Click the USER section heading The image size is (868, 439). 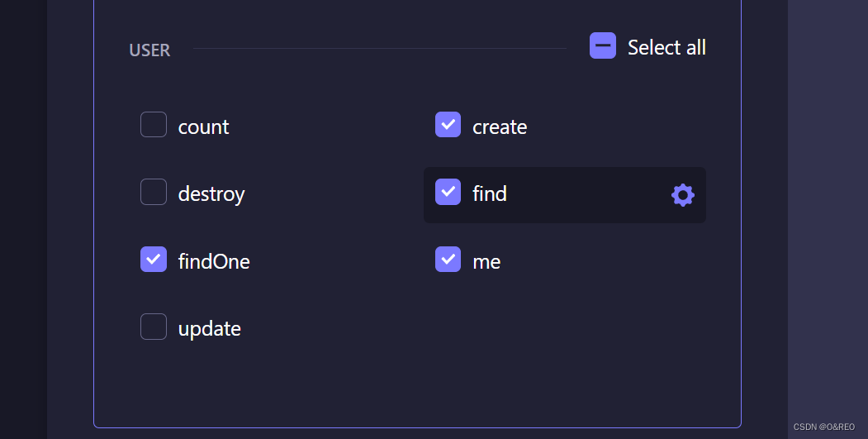pos(149,50)
